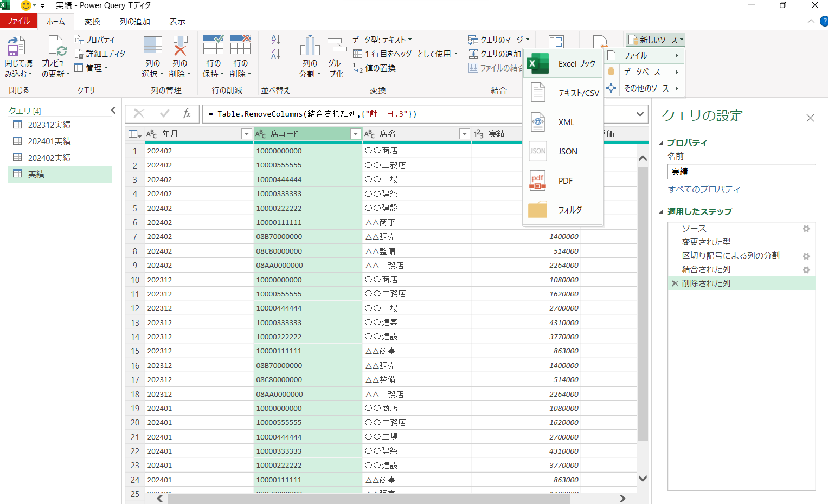Click the formula bar cancel X button

139,113
